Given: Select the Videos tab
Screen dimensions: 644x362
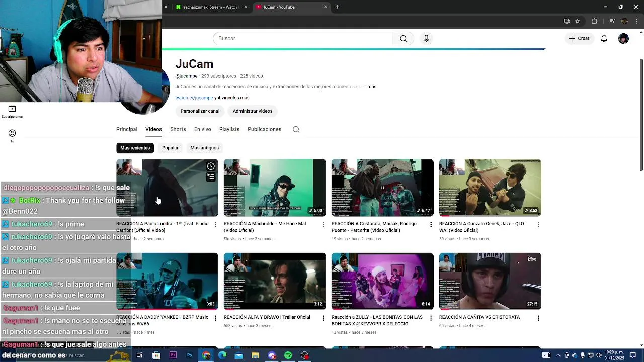Looking at the screenshot, I should tap(153, 129).
